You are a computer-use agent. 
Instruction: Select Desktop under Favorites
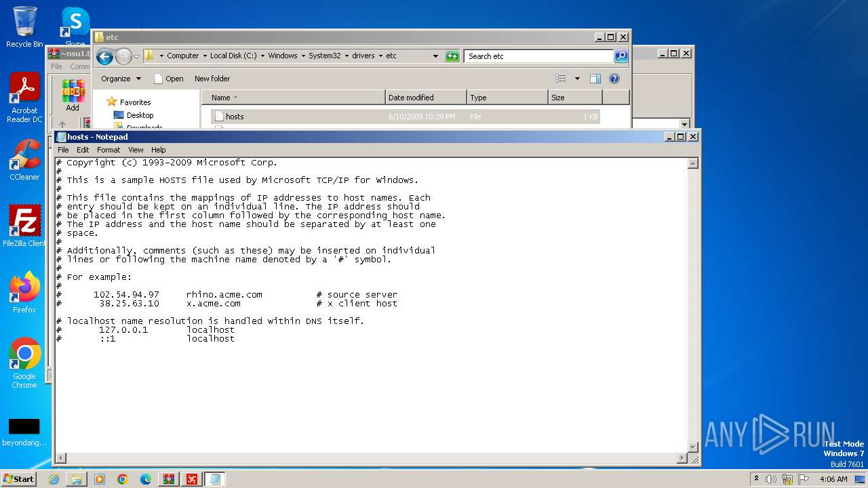point(140,115)
